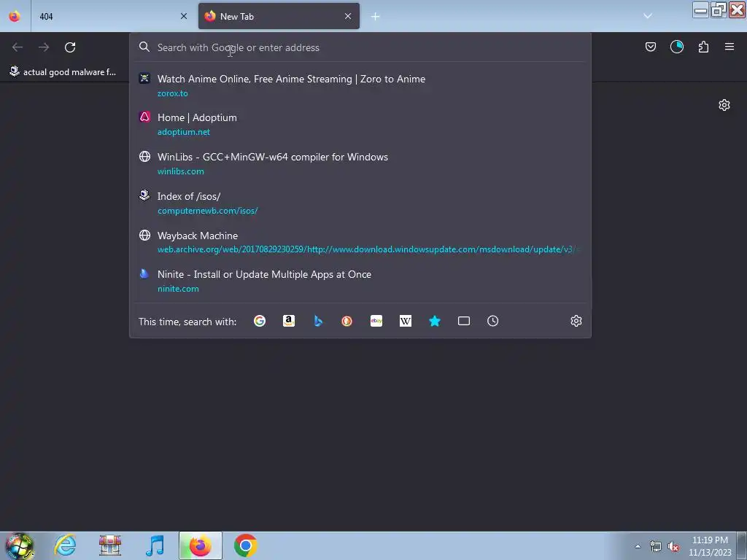The height and width of the screenshot is (560, 747).
Task: Show hidden system tray icons
Action: pyautogui.click(x=638, y=546)
